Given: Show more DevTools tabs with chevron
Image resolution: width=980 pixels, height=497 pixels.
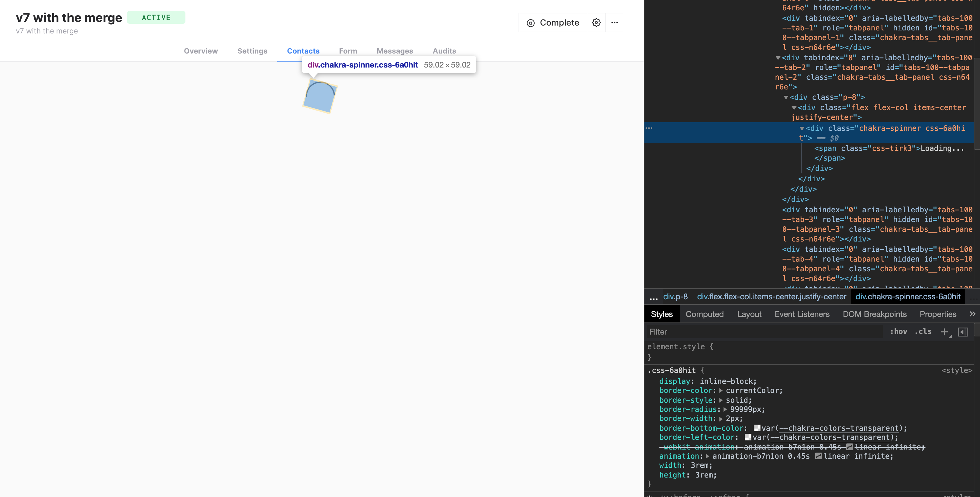Looking at the screenshot, I should [x=972, y=314].
